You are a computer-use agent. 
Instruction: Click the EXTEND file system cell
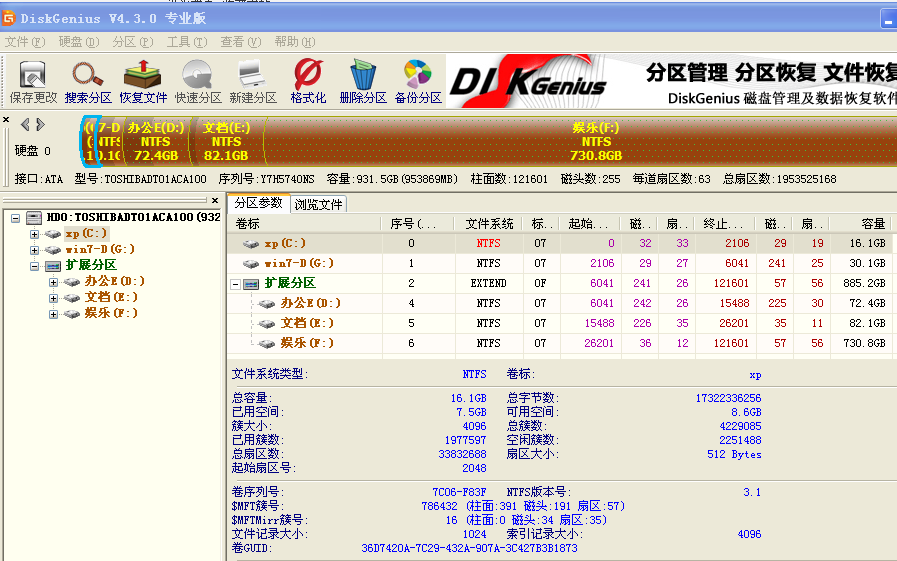[x=489, y=284]
